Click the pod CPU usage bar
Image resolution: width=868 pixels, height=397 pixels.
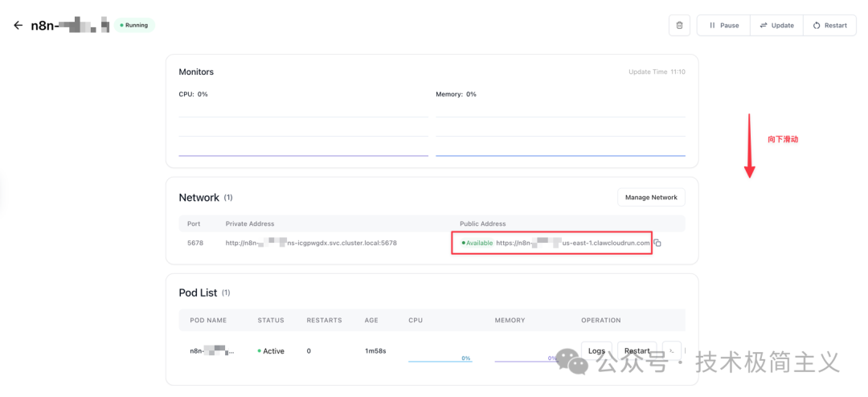(440, 360)
